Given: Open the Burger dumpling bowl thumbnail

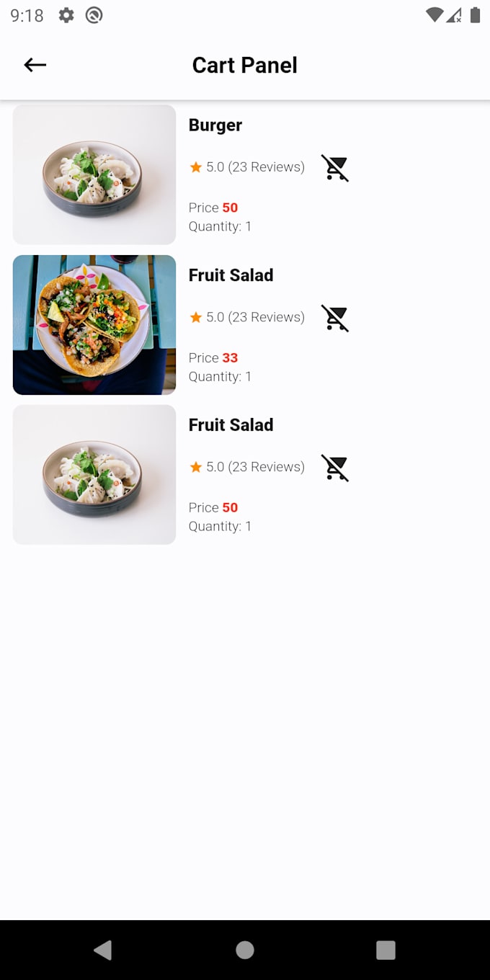Looking at the screenshot, I should [x=94, y=174].
